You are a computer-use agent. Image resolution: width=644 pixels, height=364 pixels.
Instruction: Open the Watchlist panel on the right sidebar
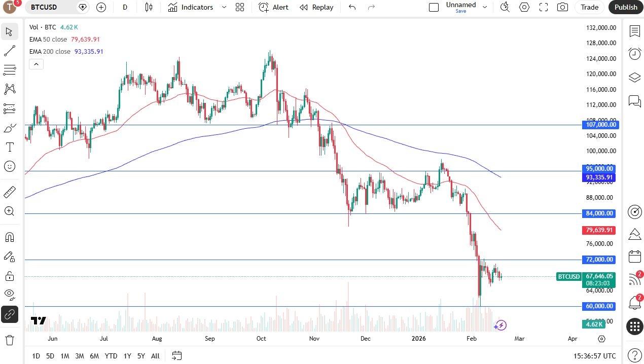(634, 31)
